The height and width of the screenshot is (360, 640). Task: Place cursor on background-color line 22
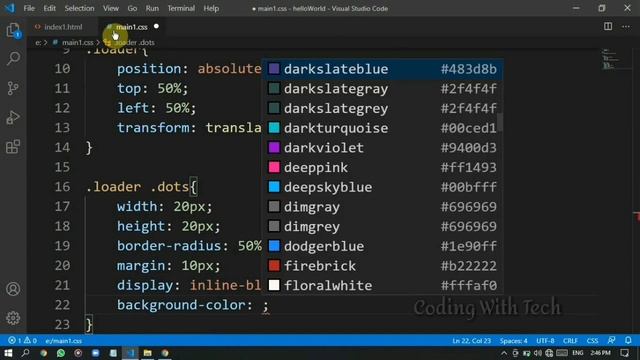tap(193, 305)
